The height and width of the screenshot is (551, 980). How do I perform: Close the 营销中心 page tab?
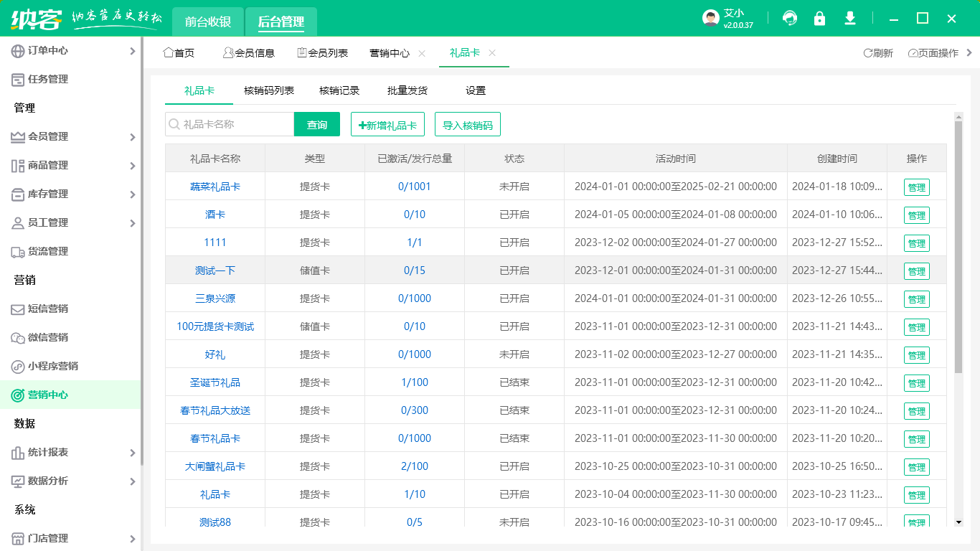pos(422,53)
